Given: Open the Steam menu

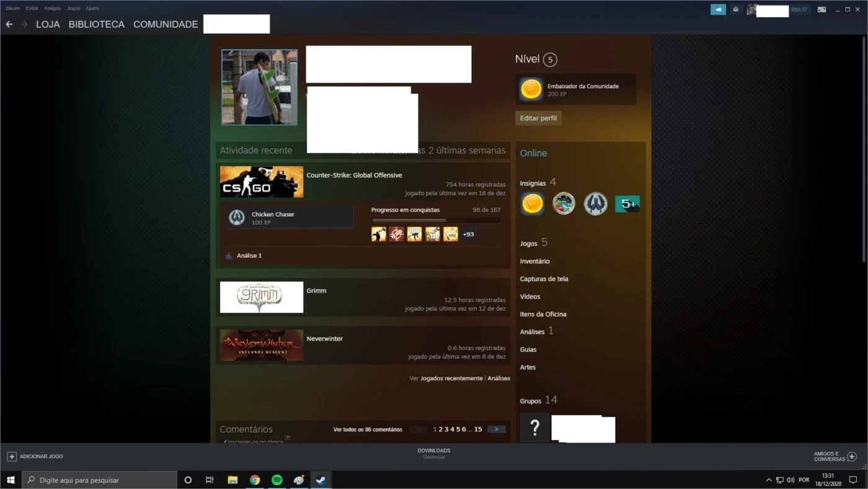Looking at the screenshot, I should point(12,9).
